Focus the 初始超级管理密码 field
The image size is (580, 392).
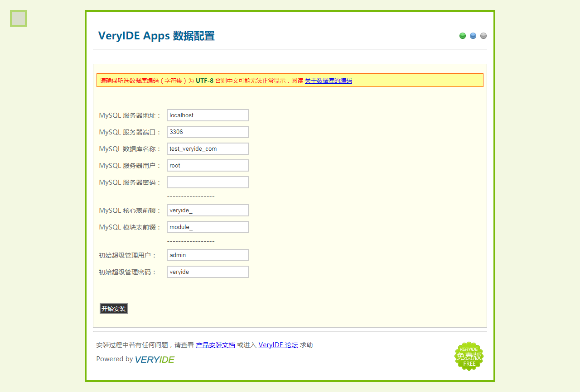click(x=208, y=272)
